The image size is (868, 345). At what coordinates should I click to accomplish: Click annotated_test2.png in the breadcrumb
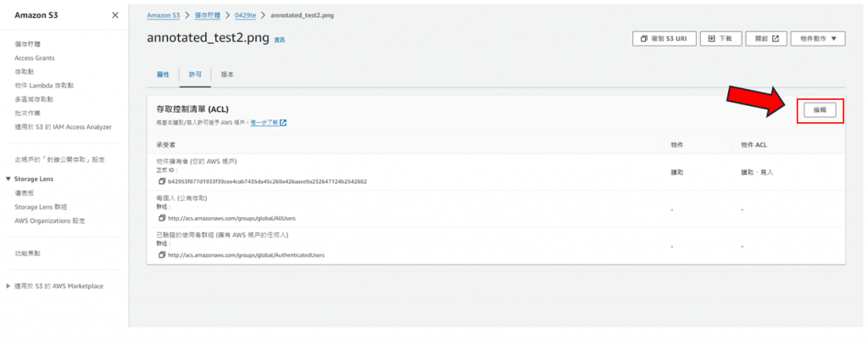(x=302, y=15)
